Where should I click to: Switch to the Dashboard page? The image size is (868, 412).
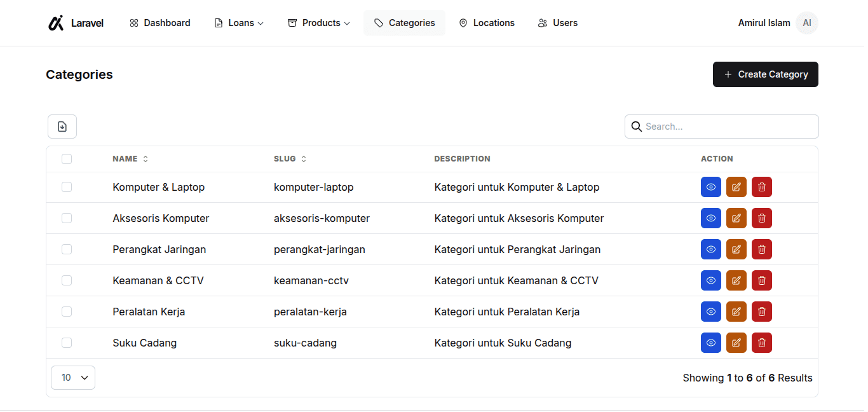click(x=159, y=23)
